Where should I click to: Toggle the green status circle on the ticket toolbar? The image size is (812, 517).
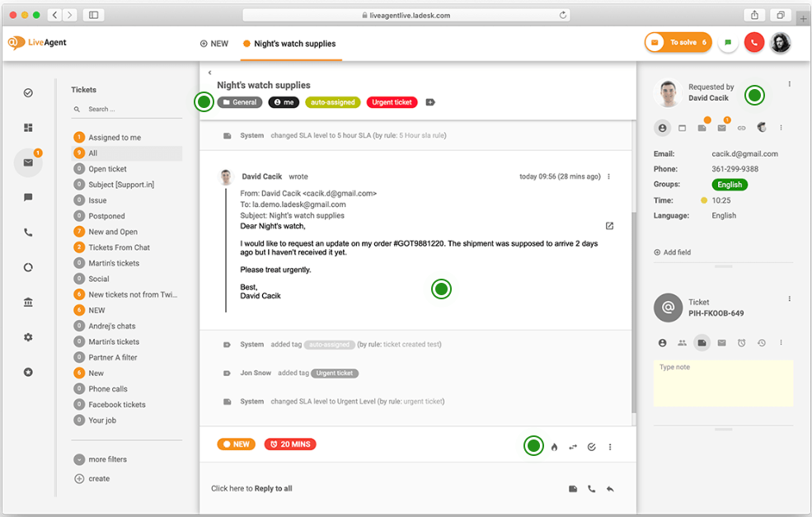533,445
